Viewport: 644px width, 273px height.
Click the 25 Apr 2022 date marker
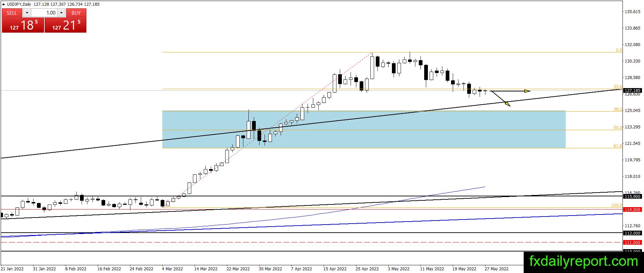[x=367, y=269]
